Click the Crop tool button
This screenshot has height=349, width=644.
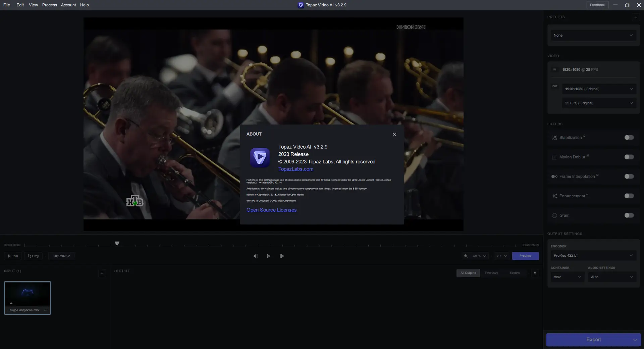(33, 256)
